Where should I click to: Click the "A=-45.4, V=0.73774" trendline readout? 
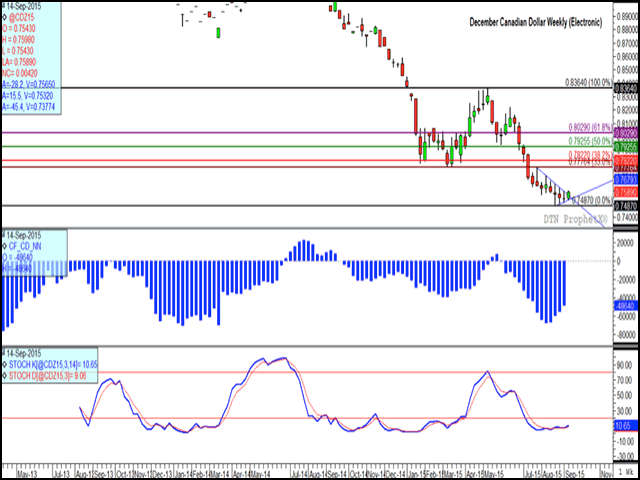click(x=29, y=107)
